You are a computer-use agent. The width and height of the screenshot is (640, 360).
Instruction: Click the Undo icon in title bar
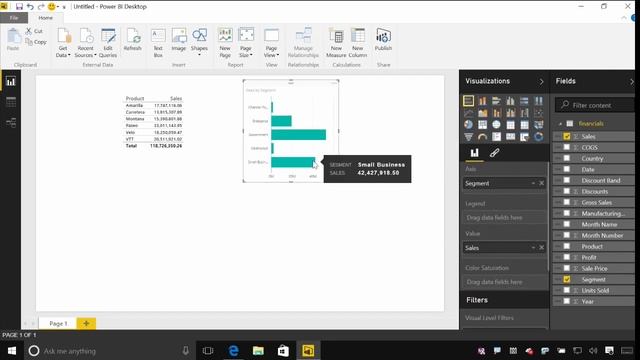coord(30,7)
